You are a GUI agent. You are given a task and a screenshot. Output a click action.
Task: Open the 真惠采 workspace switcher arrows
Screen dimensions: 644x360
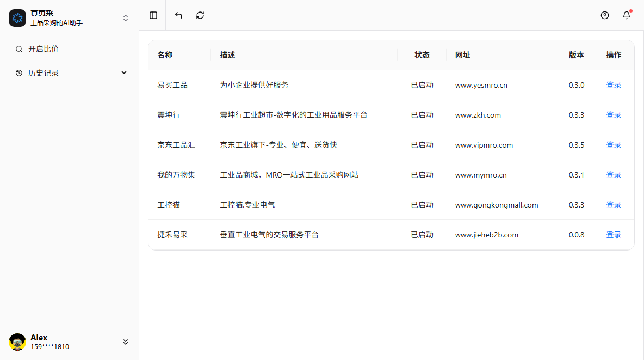point(126,18)
